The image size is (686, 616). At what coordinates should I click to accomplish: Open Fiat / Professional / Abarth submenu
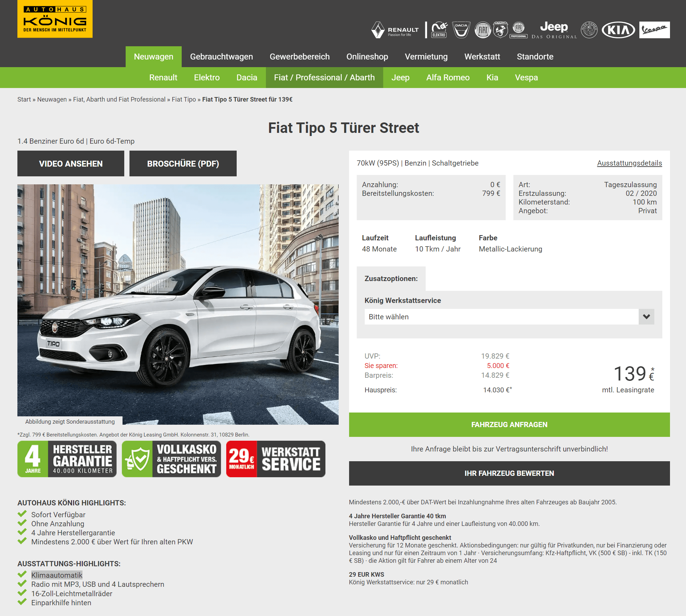click(x=324, y=78)
